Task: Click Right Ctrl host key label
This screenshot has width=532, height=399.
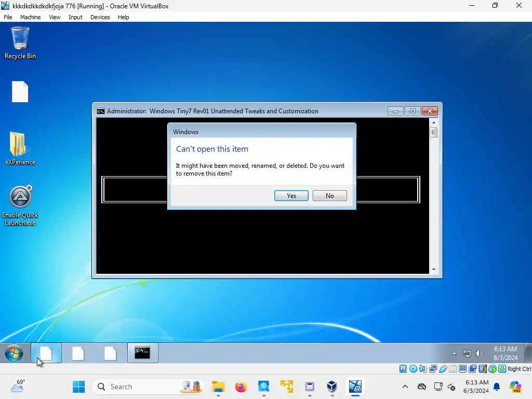Action: pos(519,369)
